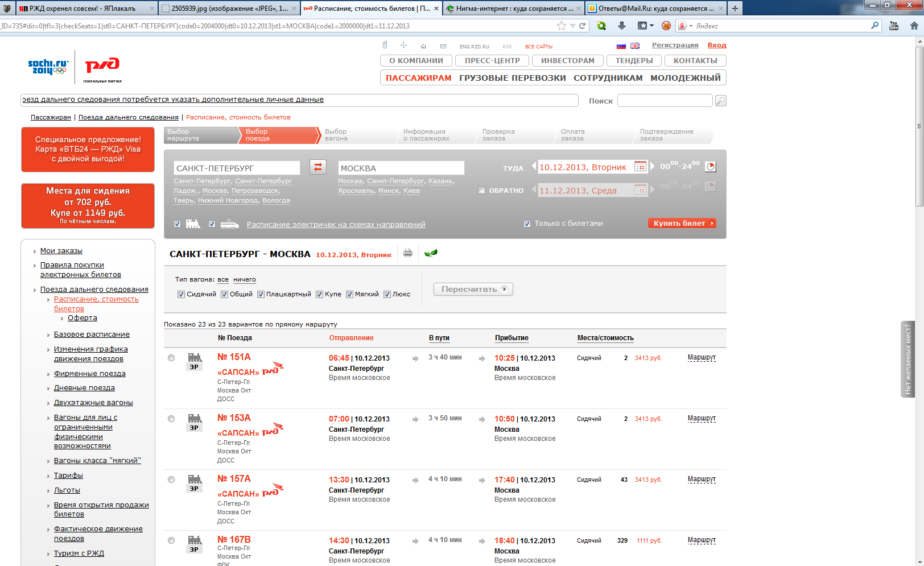This screenshot has height=566, width=924.
Task: Go to the RZD home page icon
Action: tap(423, 46)
